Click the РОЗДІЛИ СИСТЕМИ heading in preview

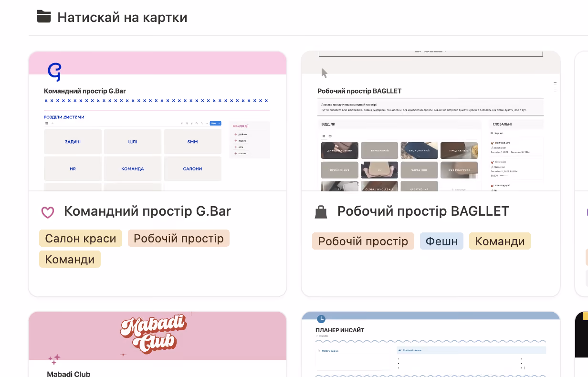coord(64,117)
